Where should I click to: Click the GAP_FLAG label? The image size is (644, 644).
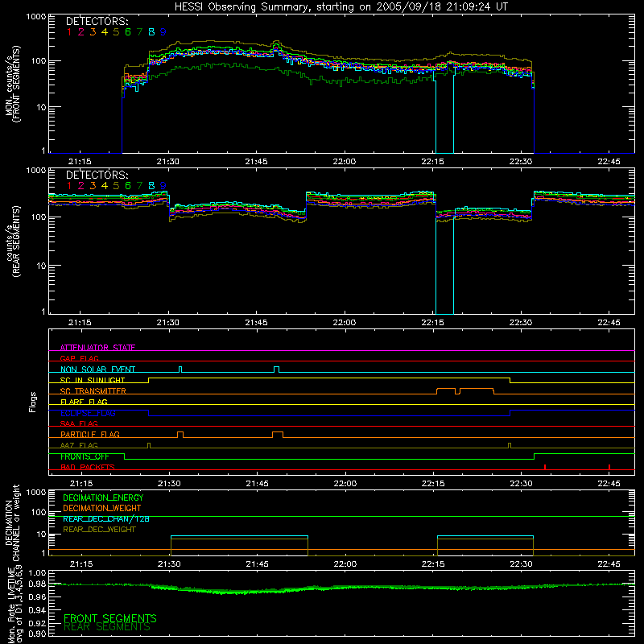[x=79, y=358]
